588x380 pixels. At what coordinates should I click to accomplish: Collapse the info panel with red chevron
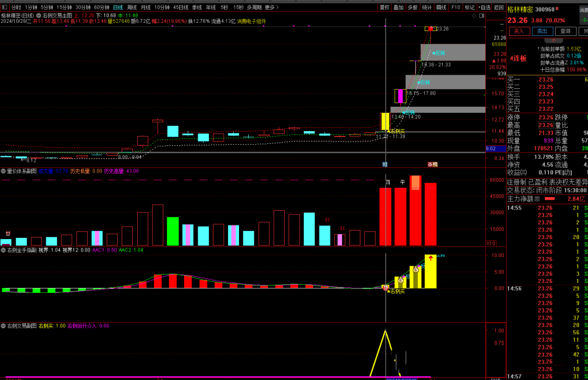click(x=554, y=40)
